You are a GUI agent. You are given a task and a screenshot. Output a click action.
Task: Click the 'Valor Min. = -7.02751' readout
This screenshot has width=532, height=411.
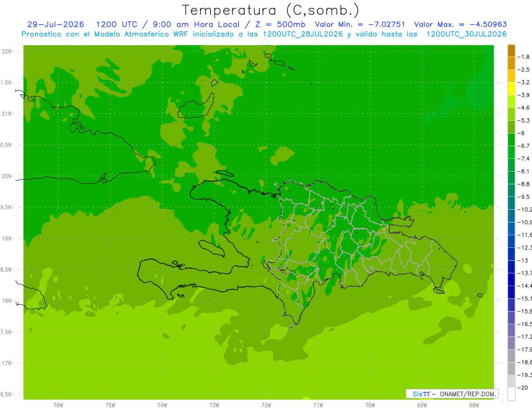tap(360, 24)
